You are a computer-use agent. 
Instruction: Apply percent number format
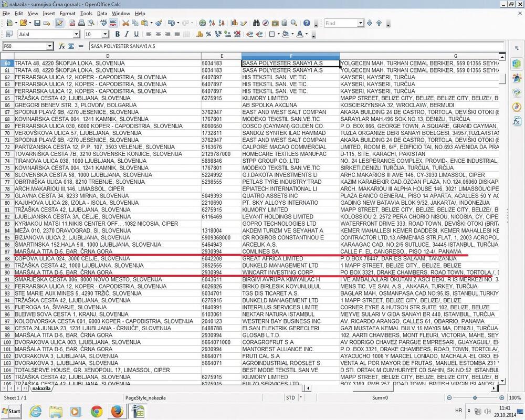(208, 34)
